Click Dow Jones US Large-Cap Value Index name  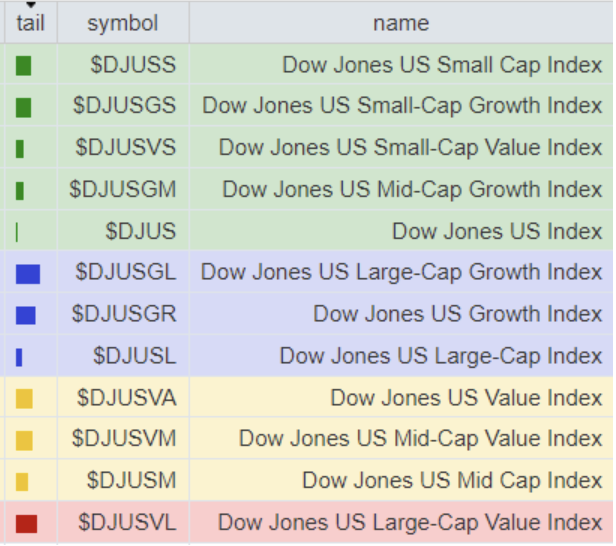point(410,523)
